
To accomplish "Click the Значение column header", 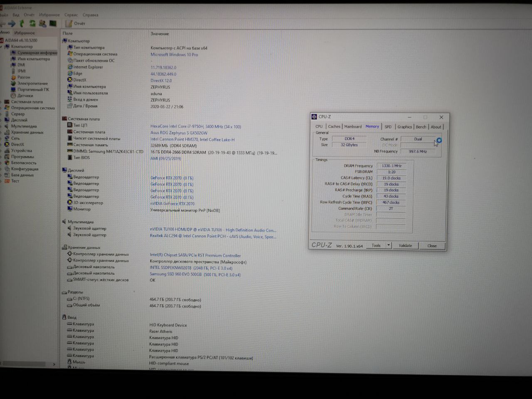I will pyautogui.click(x=160, y=34).
